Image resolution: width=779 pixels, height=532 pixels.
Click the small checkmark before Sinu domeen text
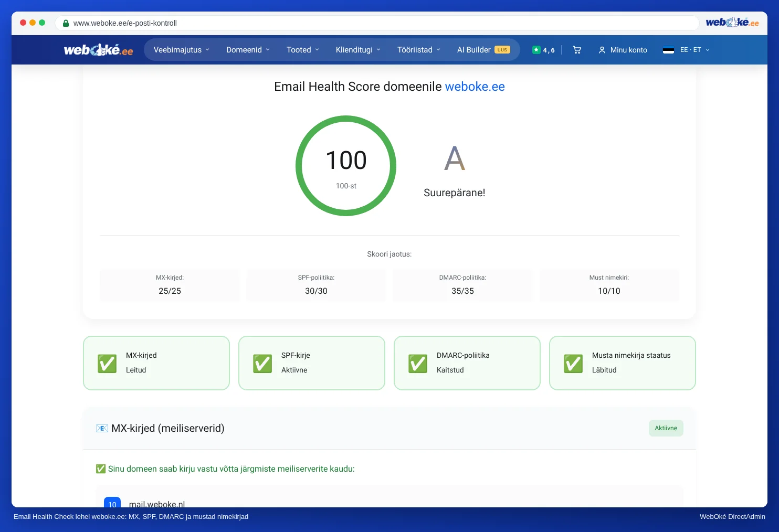tap(101, 469)
